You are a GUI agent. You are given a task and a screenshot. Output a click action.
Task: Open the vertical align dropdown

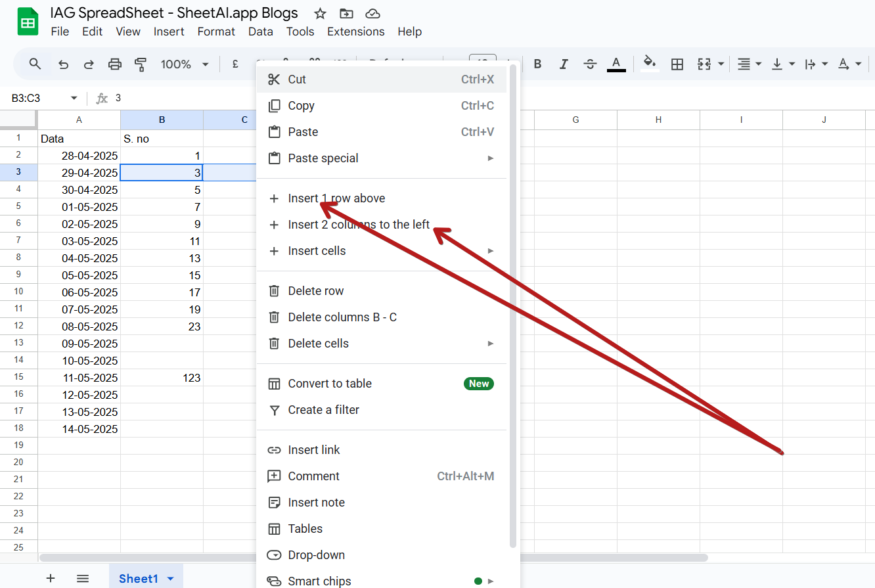click(x=782, y=64)
